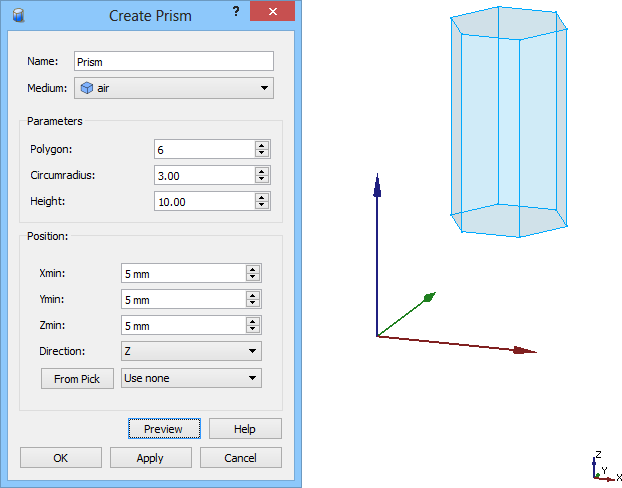Viewport: 622px width, 488px height.
Task: Click the Cancel button
Action: point(241,458)
